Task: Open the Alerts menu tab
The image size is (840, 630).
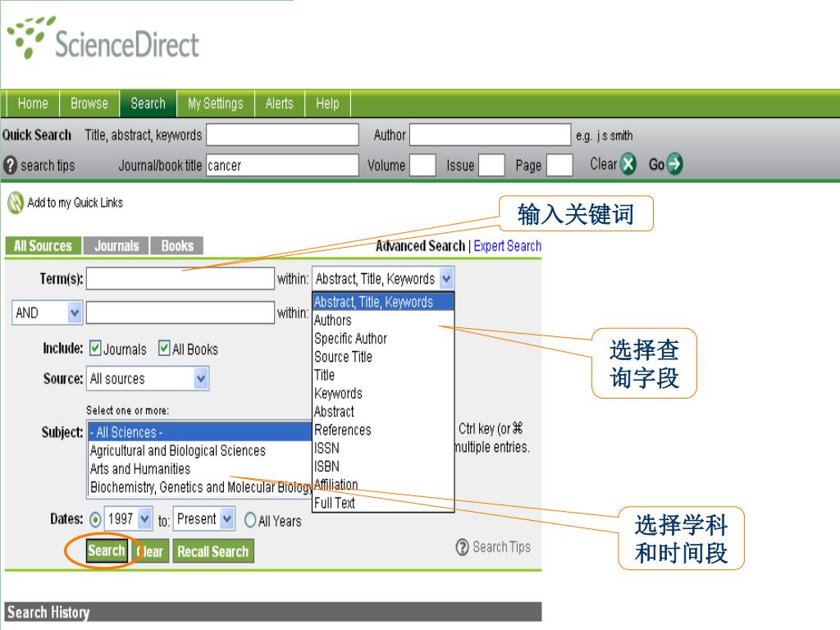Action: (x=279, y=103)
